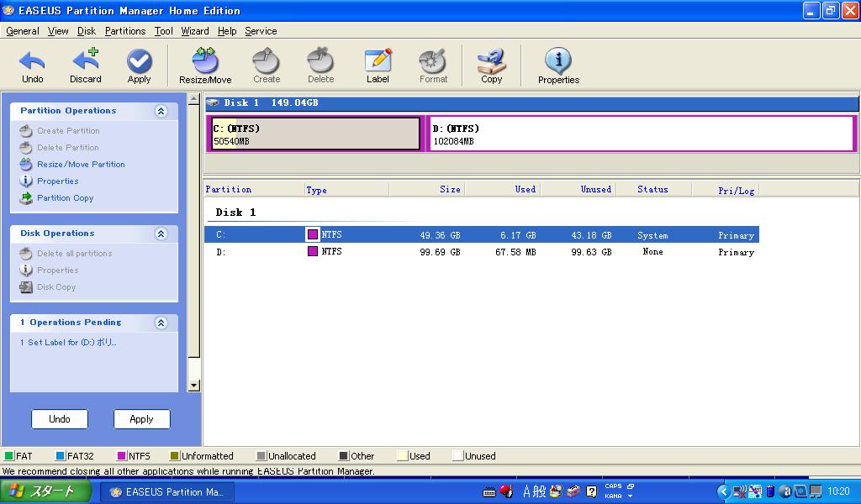Viewport: 861px width, 504px height.
Task: Open the Windows Start button
Action: point(45,491)
